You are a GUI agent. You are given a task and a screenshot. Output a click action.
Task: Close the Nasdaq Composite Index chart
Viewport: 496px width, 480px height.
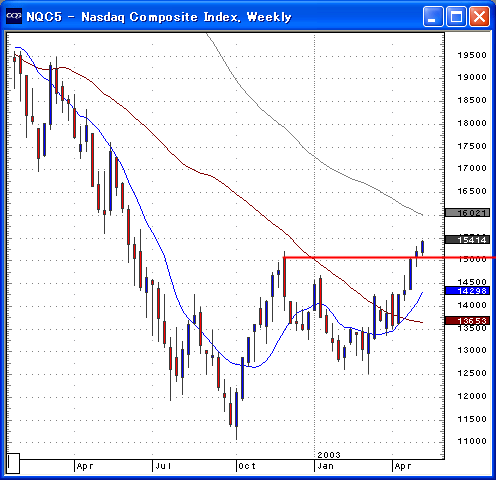pyautogui.click(x=480, y=16)
